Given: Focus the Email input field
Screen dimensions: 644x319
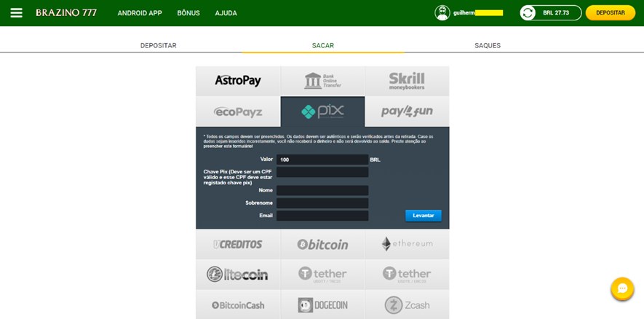Looking at the screenshot, I should point(322,216).
